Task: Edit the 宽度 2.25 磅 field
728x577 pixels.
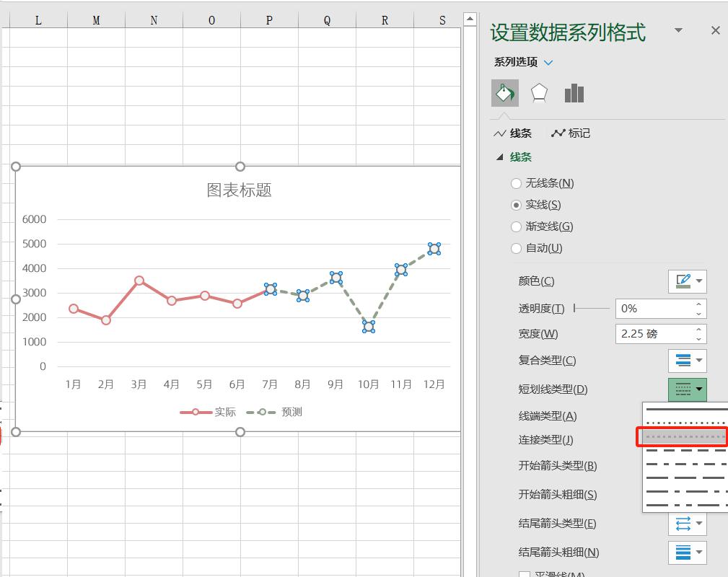Action: coord(654,334)
